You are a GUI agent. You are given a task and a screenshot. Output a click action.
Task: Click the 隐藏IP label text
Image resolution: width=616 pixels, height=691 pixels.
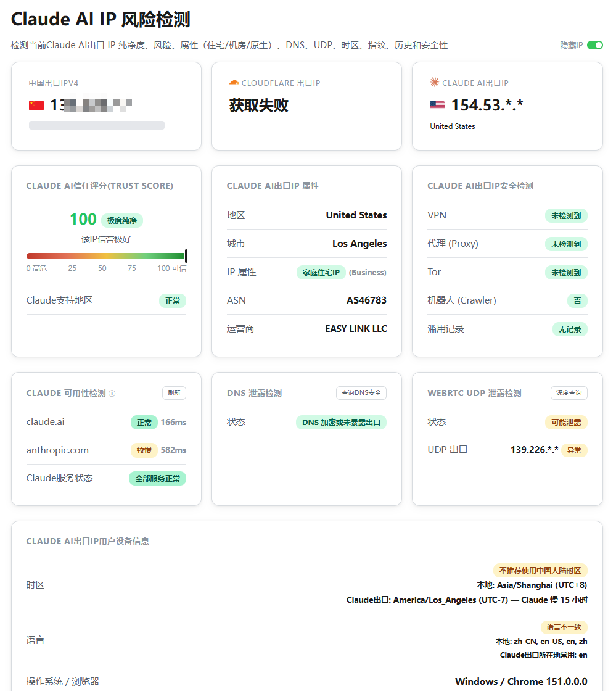(x=572, y=45)
